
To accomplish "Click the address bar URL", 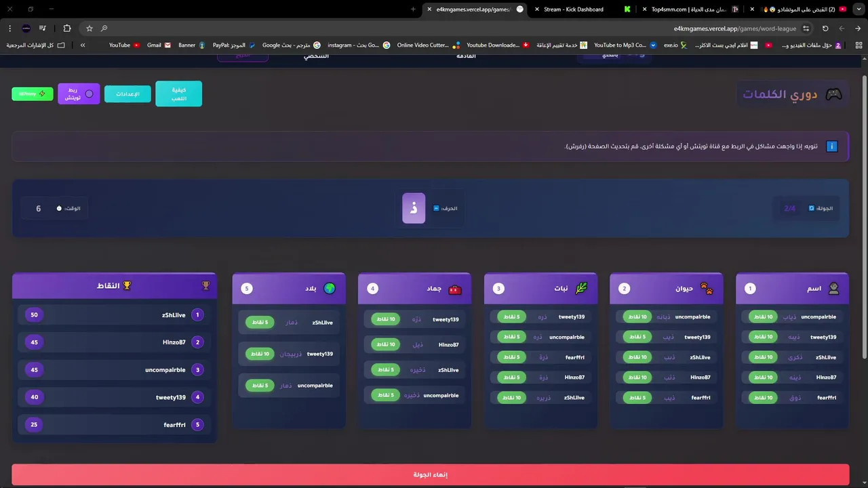I will coord(735,28).
